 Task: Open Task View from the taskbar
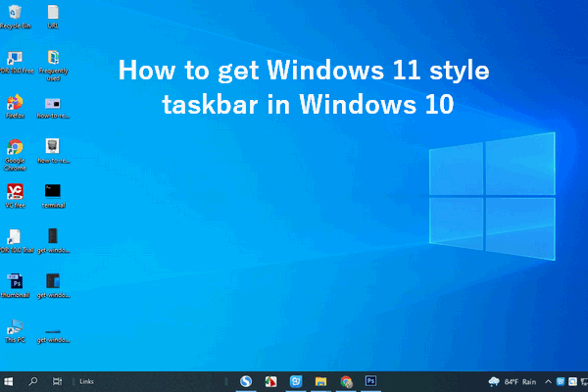[x=57, y=382]
